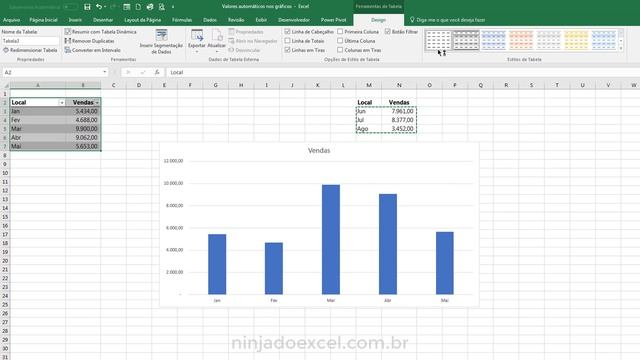Select the plain white table style thumbnail
Image resolution: width=640 pixels, height=360 pixels.
point(438,40)
